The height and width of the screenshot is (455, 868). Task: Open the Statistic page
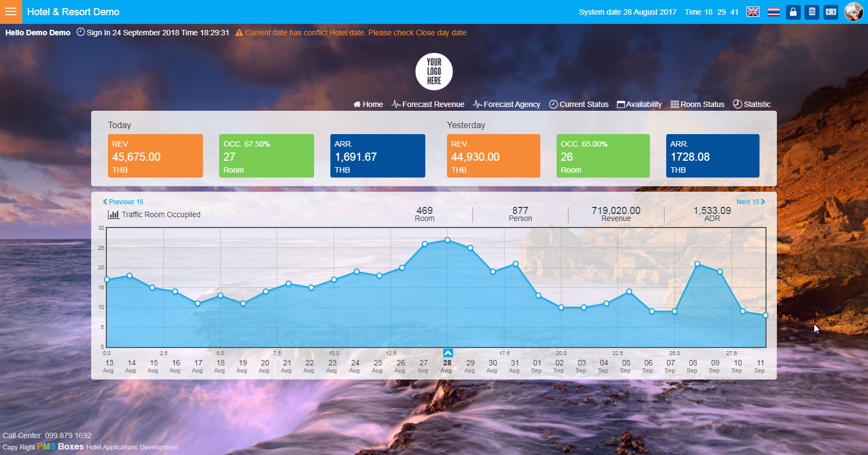tap(751, 104)
